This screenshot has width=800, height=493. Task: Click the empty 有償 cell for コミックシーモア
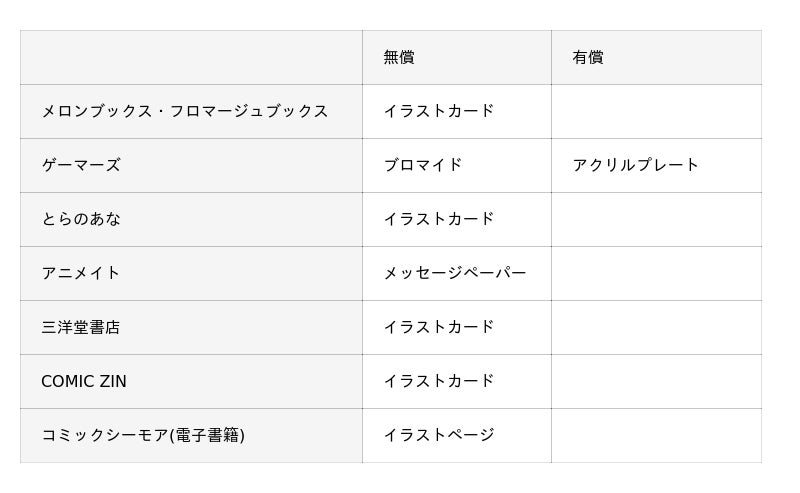[656, 435]
